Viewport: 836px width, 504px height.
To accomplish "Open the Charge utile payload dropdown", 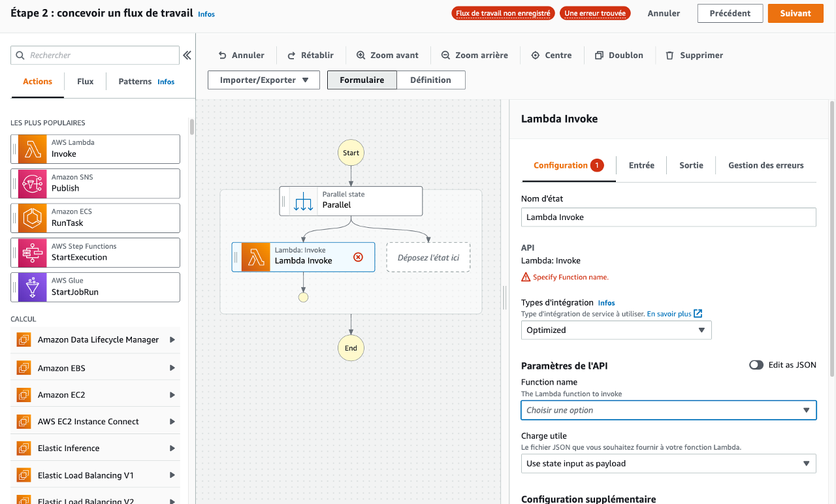I will click(x=669, y=464).
